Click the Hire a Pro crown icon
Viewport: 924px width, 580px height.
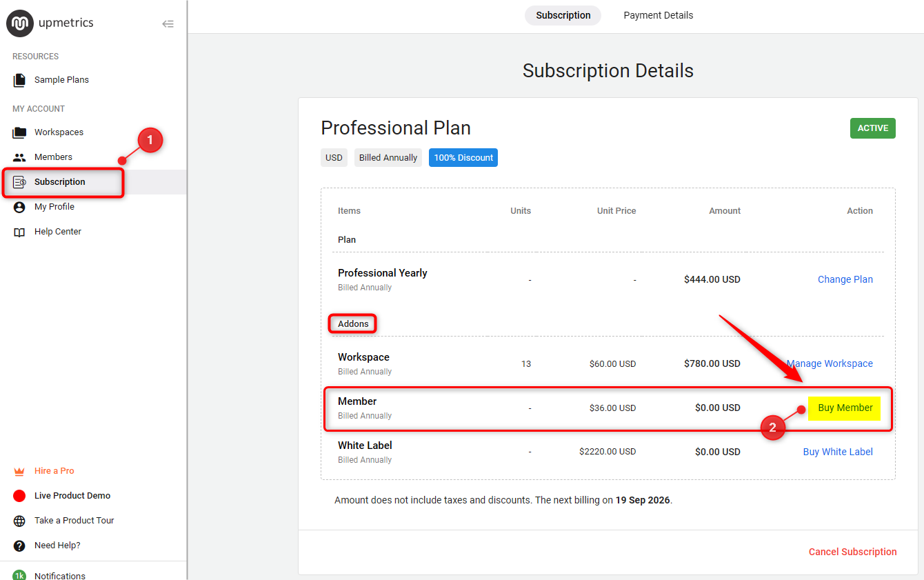click(19, 471)
